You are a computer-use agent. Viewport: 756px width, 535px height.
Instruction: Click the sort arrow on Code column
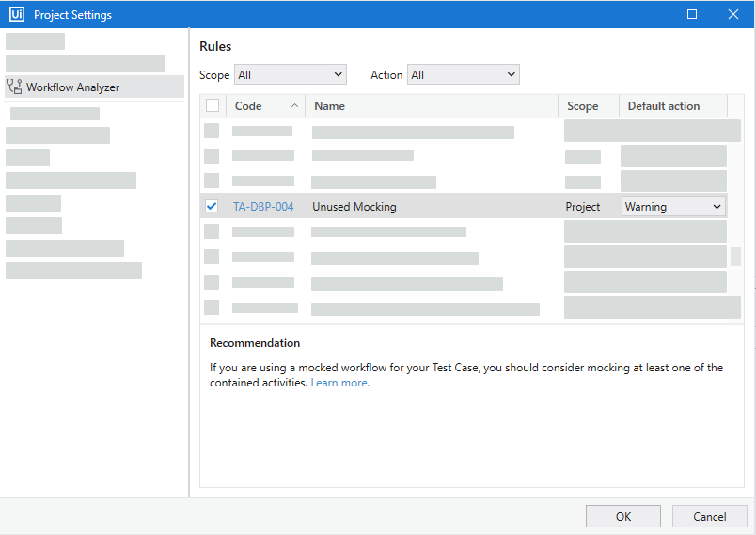[x=295, y=105]
